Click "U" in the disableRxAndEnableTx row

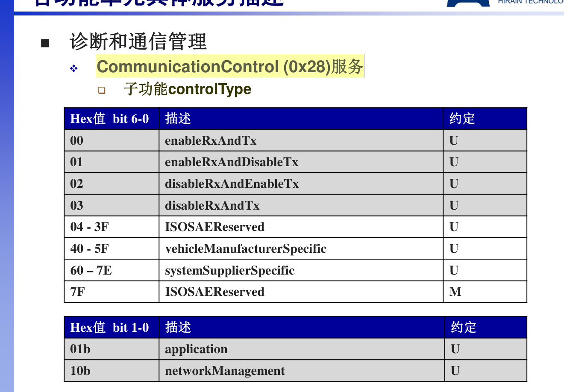click(x=485, y=184)
